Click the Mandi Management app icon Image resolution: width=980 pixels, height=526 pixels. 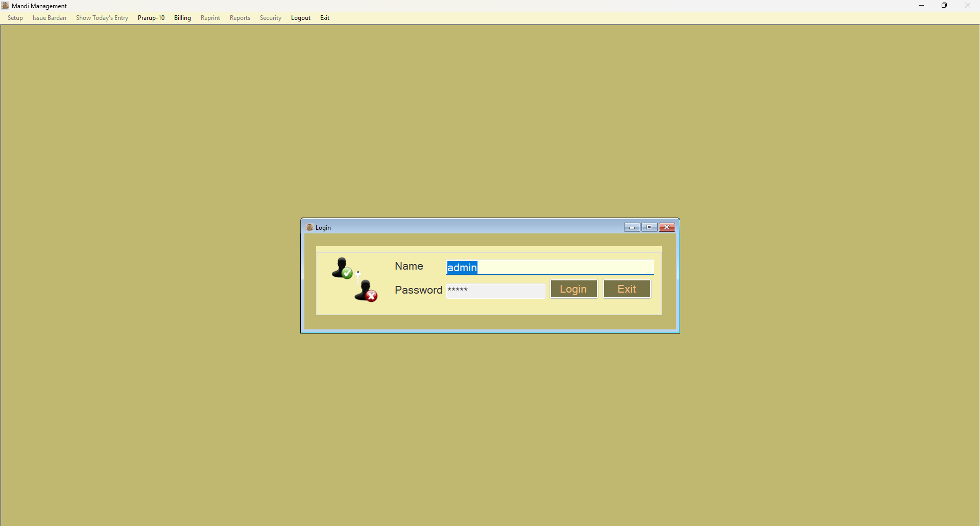tap(5, 6)
